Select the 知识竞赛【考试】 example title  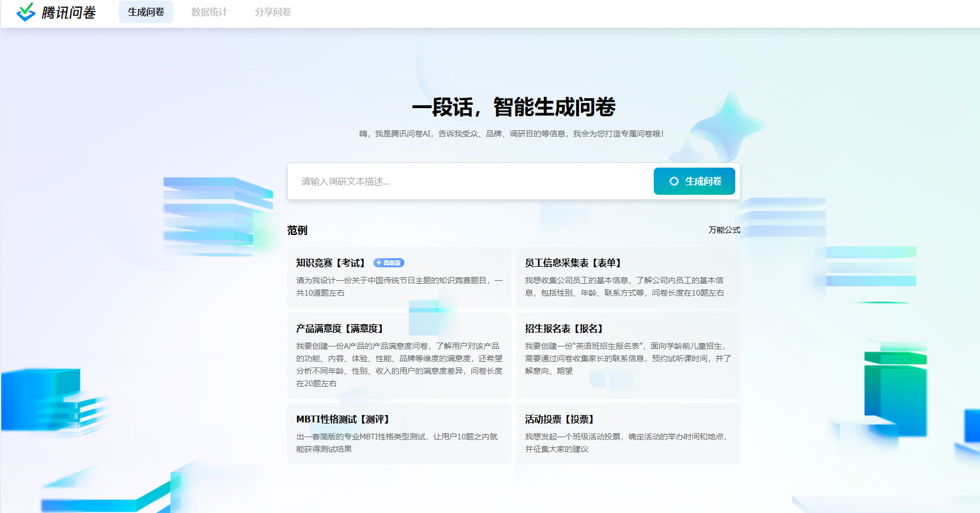[331, 263]
